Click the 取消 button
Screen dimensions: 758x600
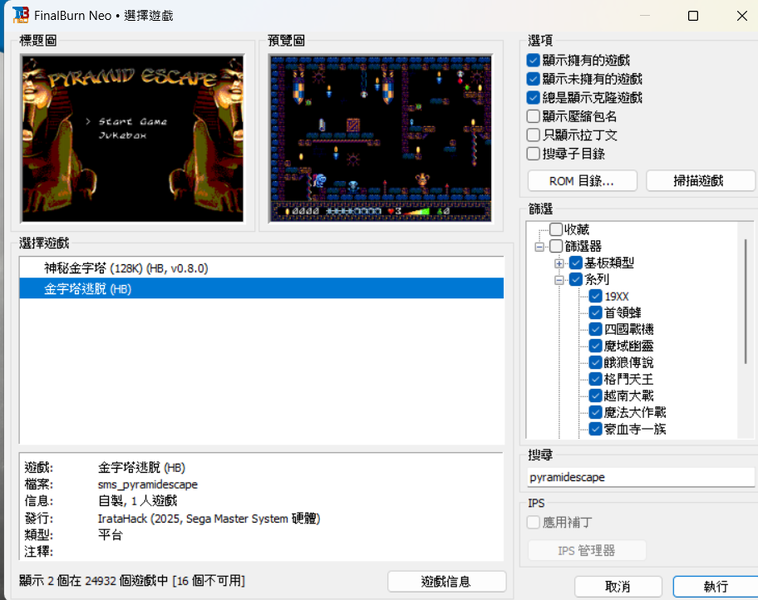(x=618, y=586)
